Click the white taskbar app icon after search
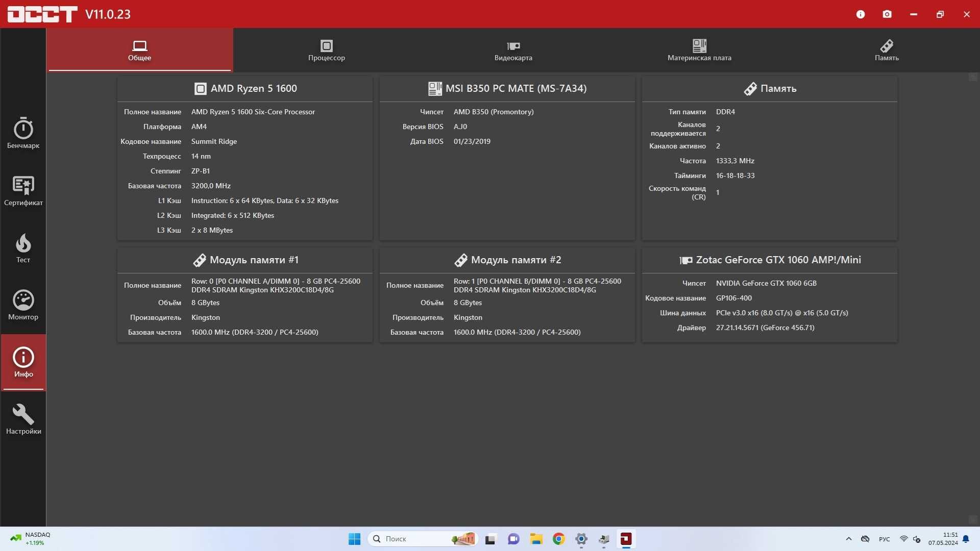980x551 pixels. pyautogui.click(x=491, y=539)
